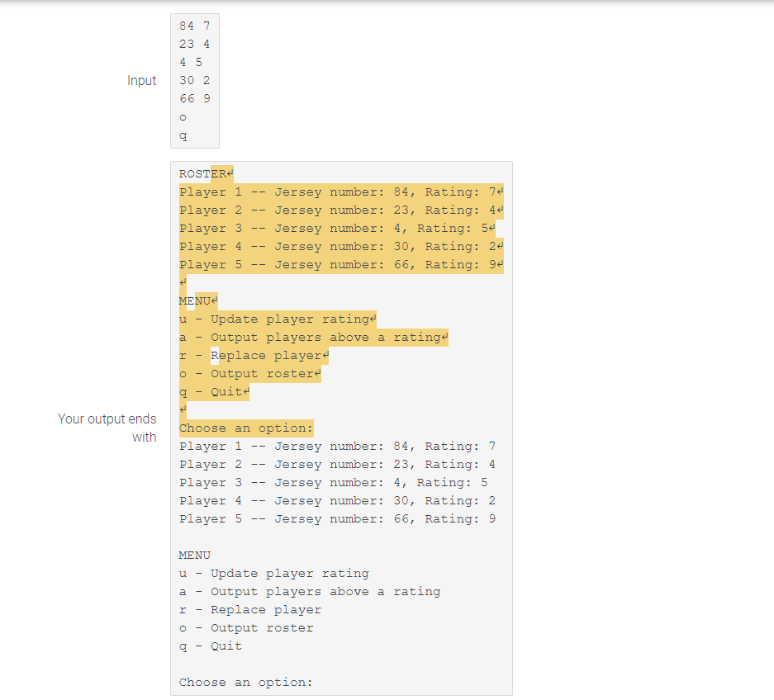Click the second MENU heading in output
774x700 pixels.
[195, 555]
